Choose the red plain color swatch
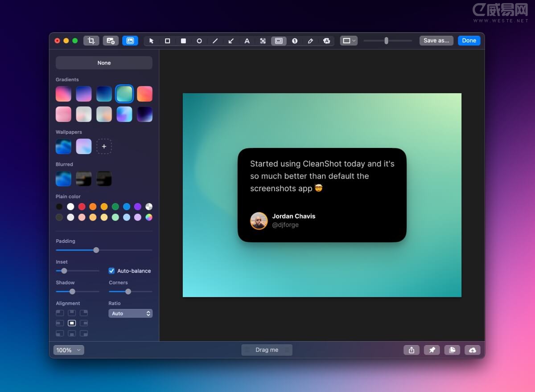The height and width of the screenshot is (392, 535). (x=82, y=207)
